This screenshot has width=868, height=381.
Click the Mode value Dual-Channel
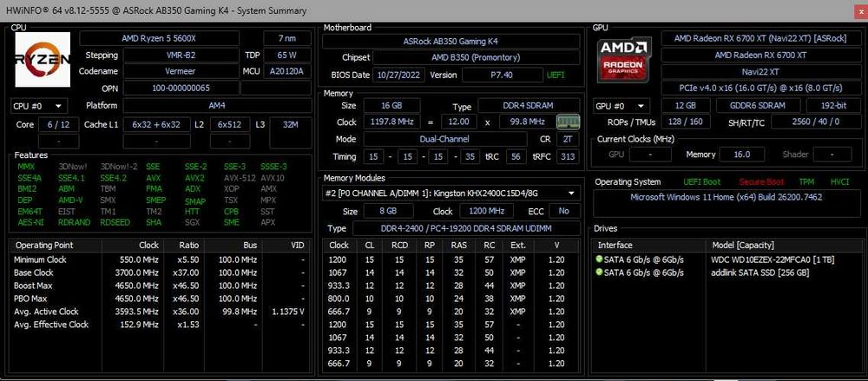coord(447,139)
